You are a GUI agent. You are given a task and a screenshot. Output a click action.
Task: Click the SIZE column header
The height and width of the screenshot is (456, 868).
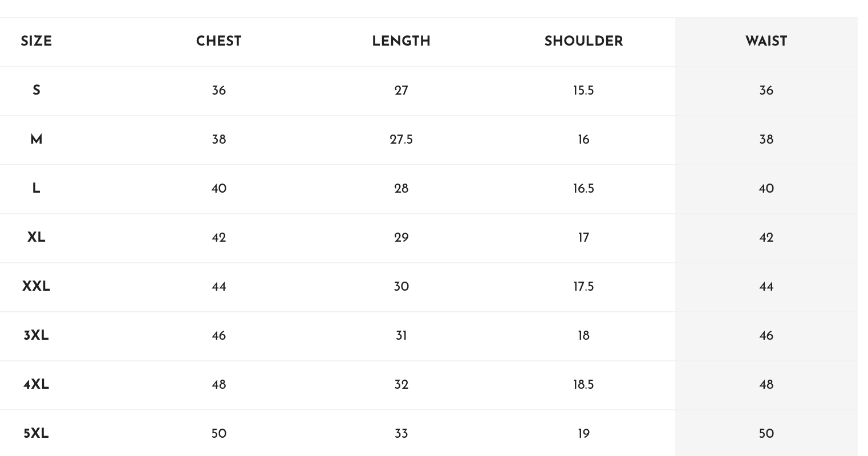point(36,42)
